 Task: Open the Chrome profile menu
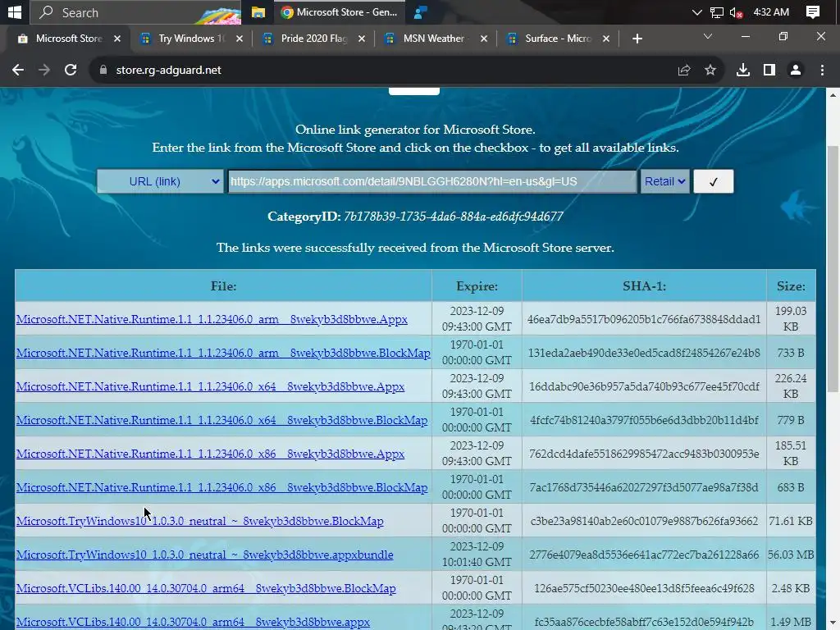[796, 71]
